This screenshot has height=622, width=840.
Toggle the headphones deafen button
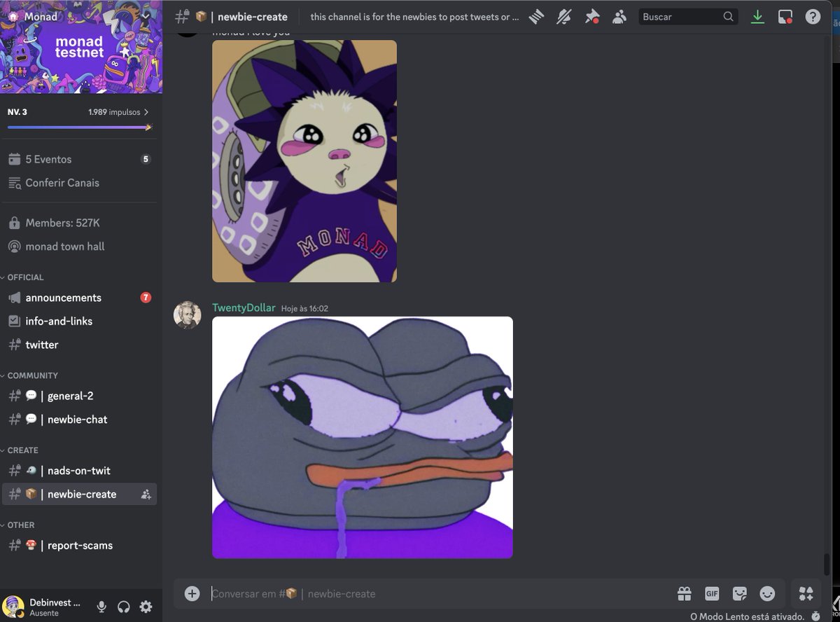124,607
